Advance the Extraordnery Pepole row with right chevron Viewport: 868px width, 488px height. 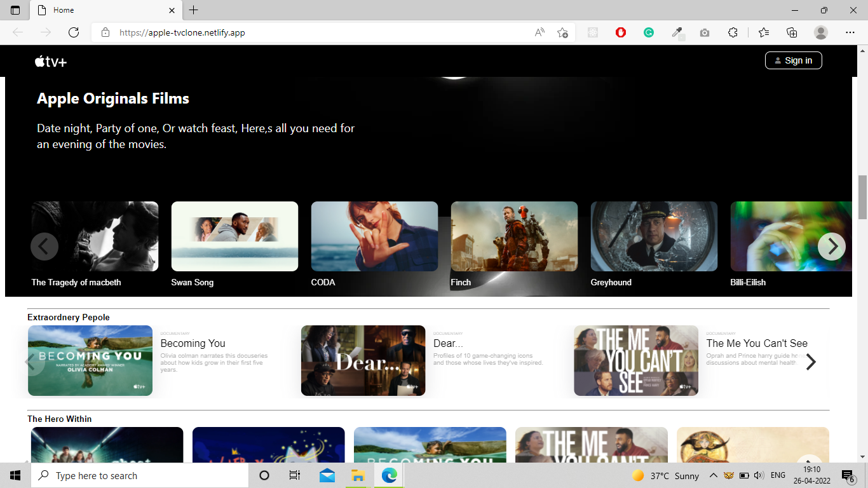coord(811,362)
